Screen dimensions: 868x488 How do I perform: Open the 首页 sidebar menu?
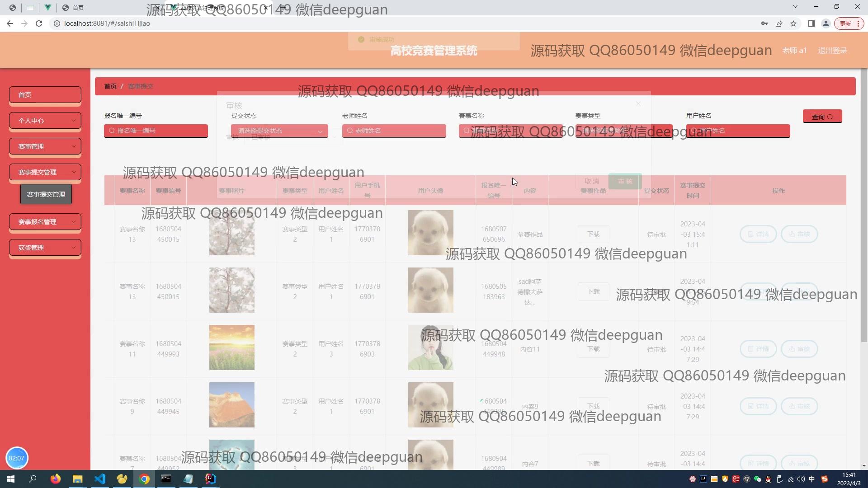(x=45, y=95)
